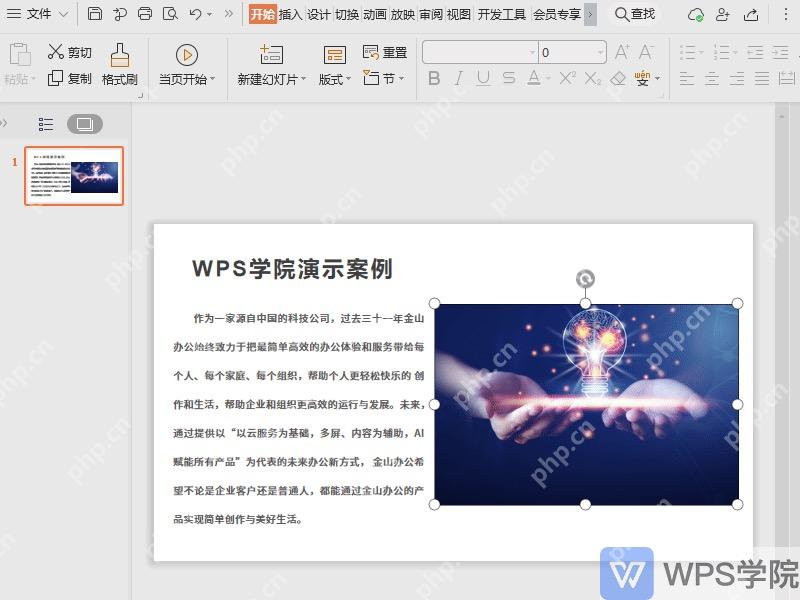
Task: Toggle Strikethrough formatting
Action: pos(509,79)
